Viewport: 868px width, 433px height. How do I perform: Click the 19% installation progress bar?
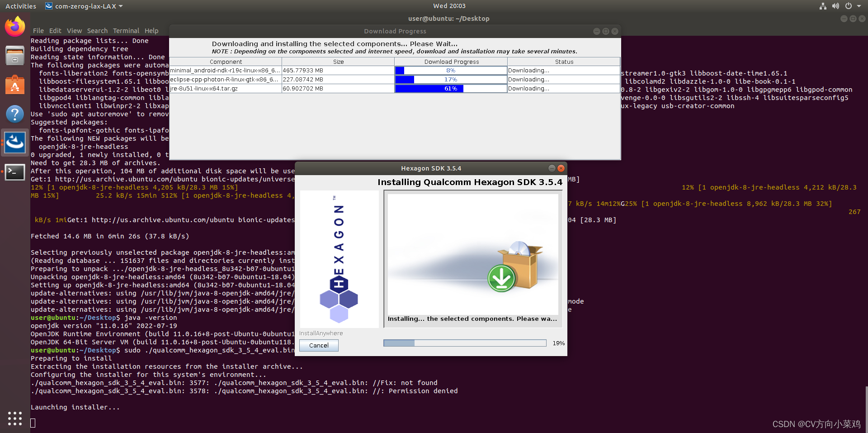(464, 343)
